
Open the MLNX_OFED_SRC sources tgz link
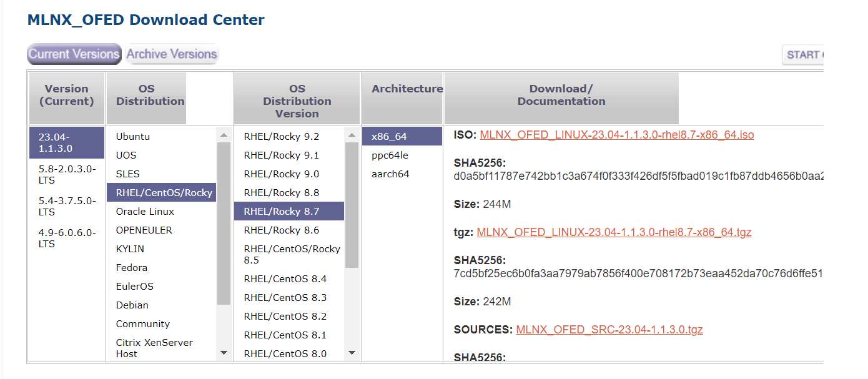pyautogui.click(x=609, y=330)
